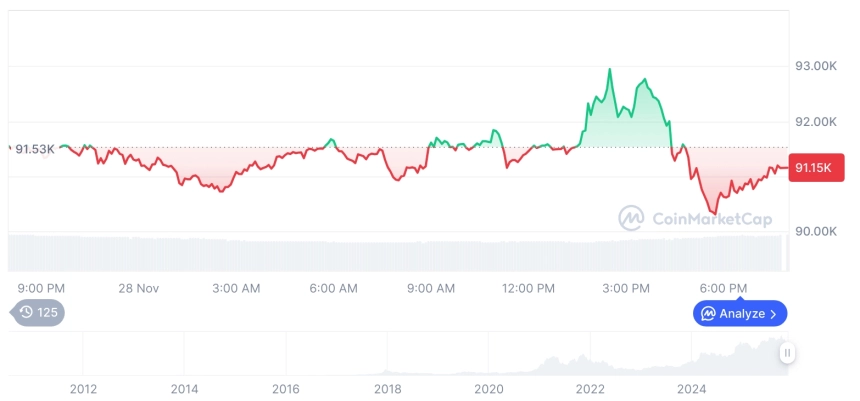Click the red 91.15K current price tag
Screen dimensions: 860x401
tap(817, 167)
